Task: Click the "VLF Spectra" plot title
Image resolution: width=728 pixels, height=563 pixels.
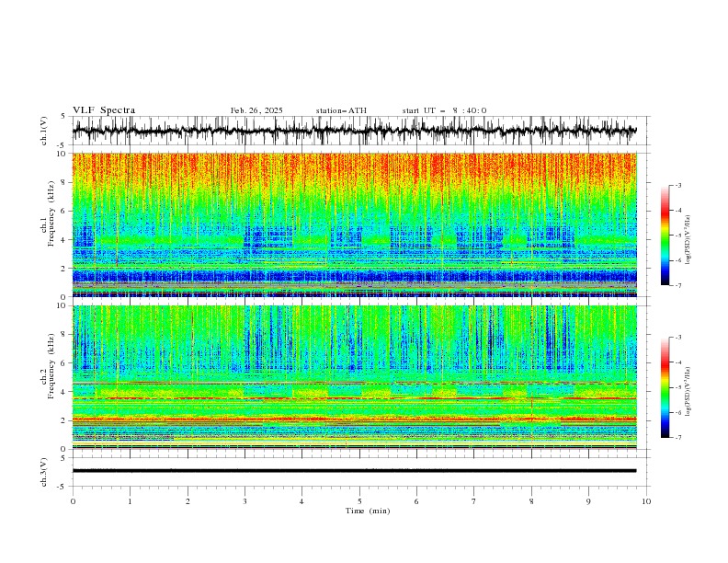Action: 104,110
